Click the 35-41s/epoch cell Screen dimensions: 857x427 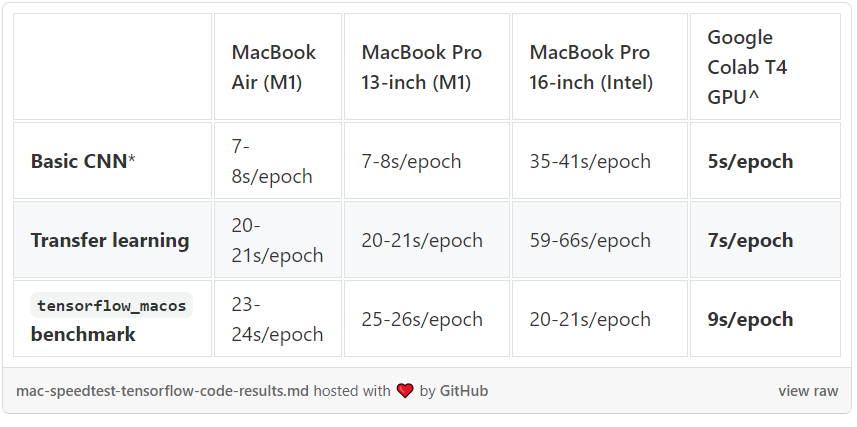coord(600,161)
